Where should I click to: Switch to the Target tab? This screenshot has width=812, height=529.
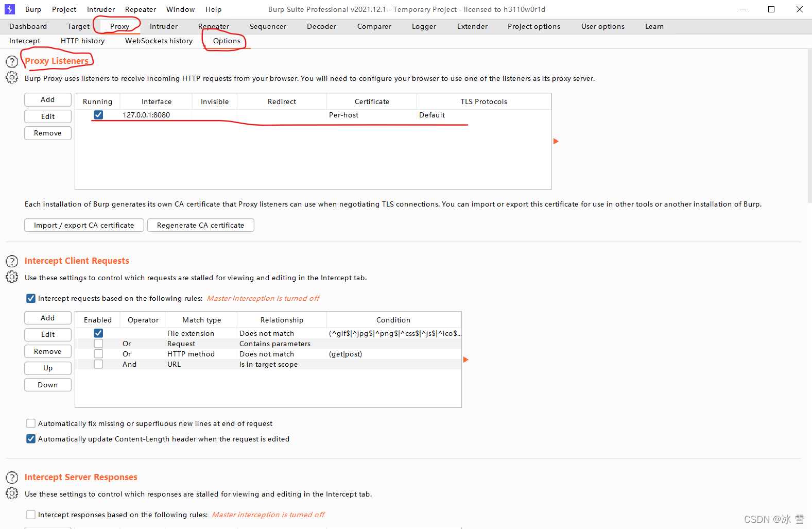tap(78, 26)
